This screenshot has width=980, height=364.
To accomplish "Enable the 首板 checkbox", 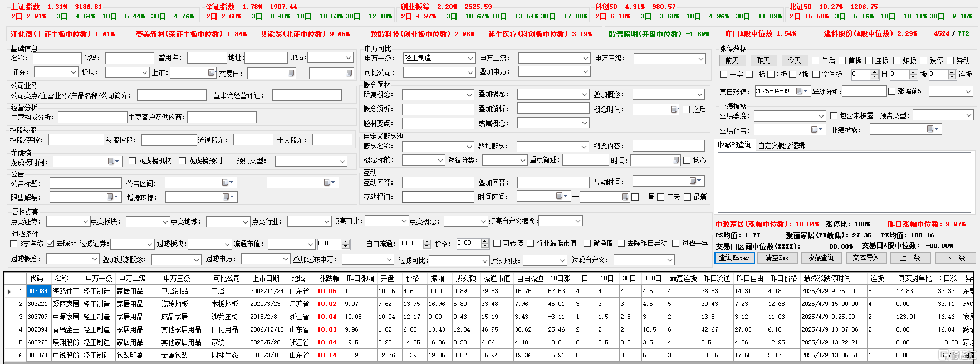I will 842,60.
